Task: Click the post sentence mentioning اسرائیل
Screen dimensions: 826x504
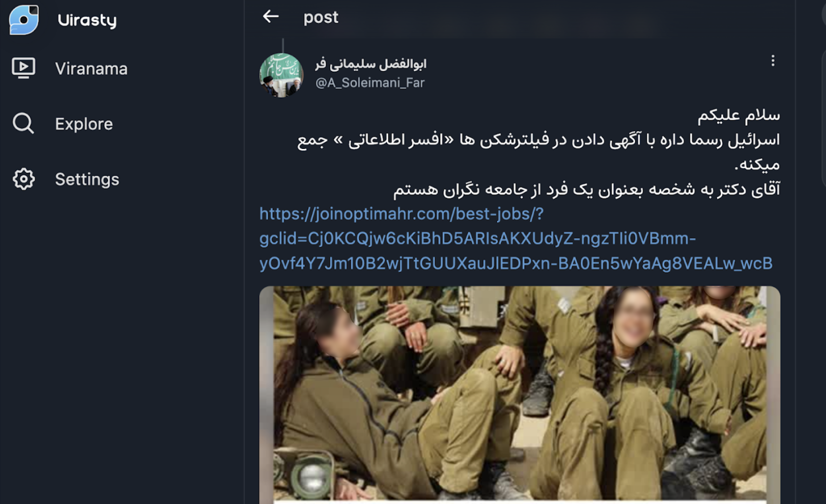Action: coord(538,152)
